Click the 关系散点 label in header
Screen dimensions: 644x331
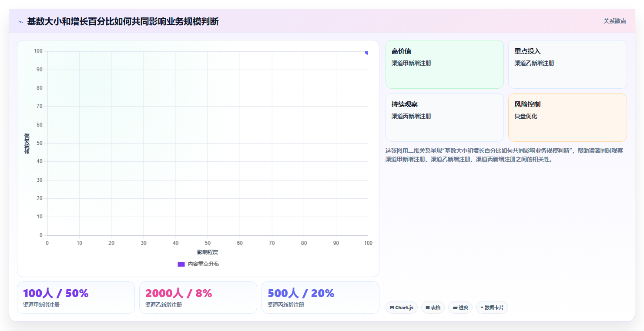click(614, 21)
